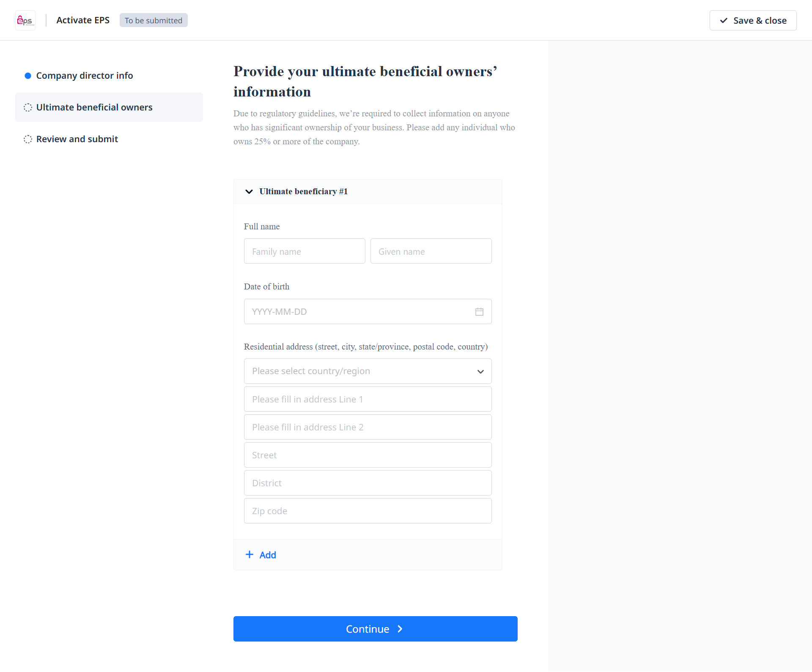Click the plus icon beside Add

click(x=250, y=555)
